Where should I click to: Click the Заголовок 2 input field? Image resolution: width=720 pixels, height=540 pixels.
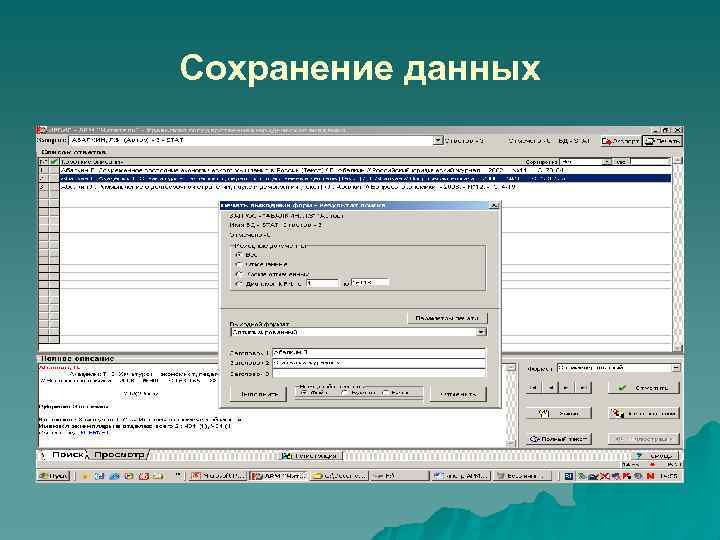(x=379, y=363)
